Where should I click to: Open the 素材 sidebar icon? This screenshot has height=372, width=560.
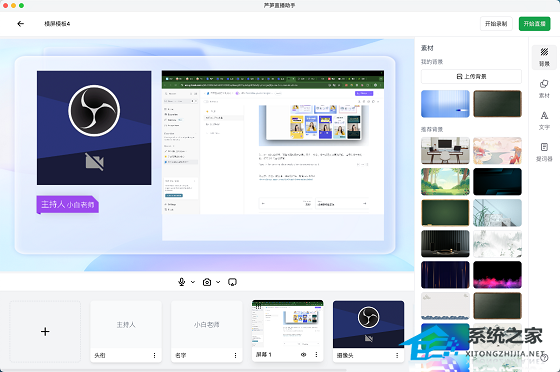click(544, 89)
